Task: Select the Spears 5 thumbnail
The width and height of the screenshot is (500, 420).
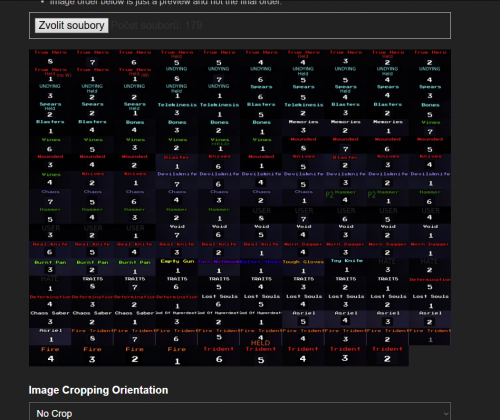Action: pos(303,93)
